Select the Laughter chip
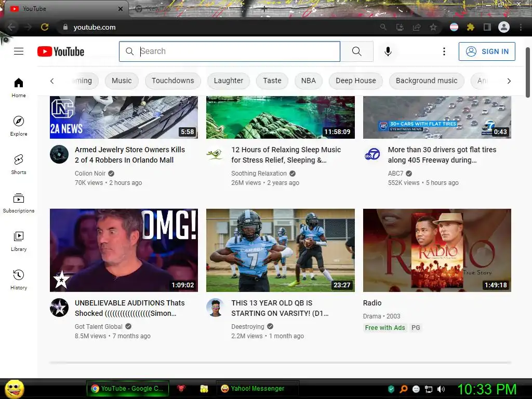Screen dimensions: 532x399 coord(229,81)
